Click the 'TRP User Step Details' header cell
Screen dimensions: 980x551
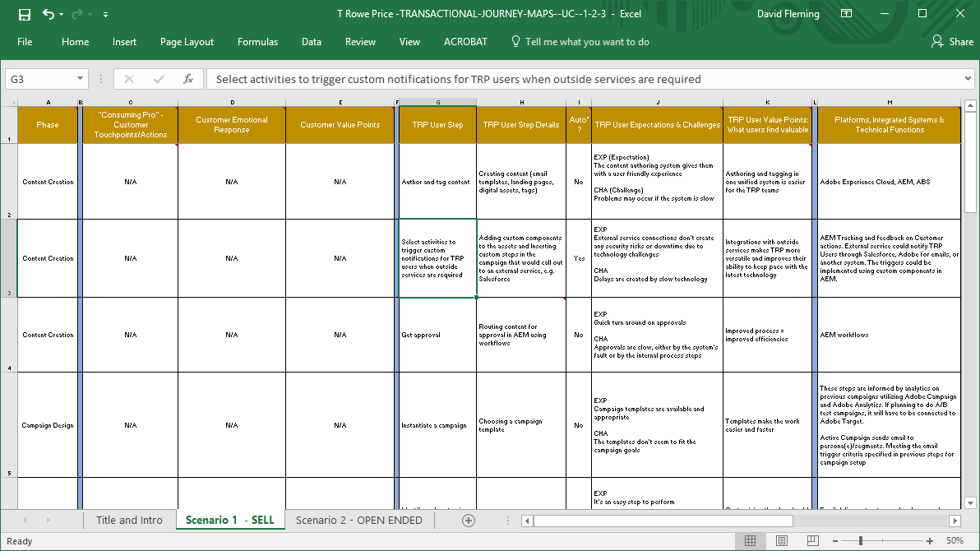point(521,125)
